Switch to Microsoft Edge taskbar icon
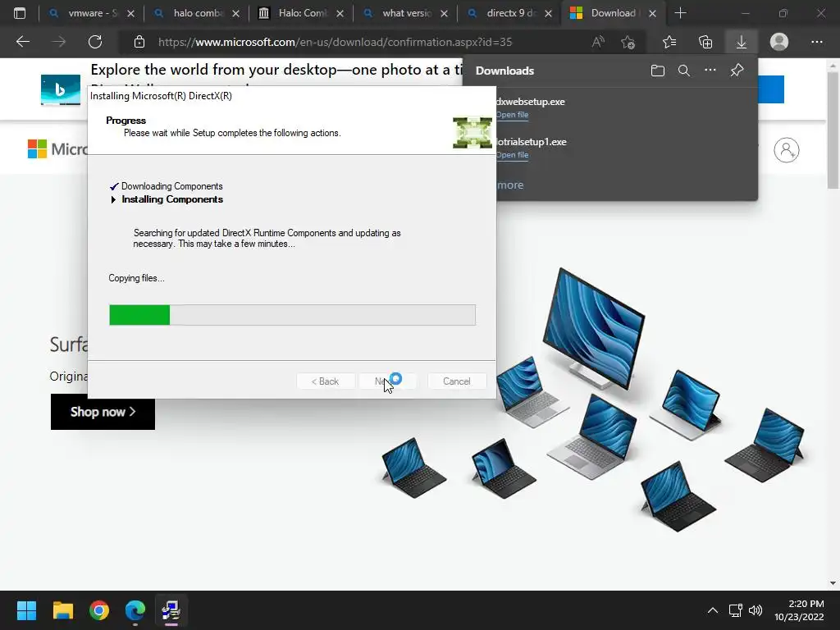 tap(135, 610)
